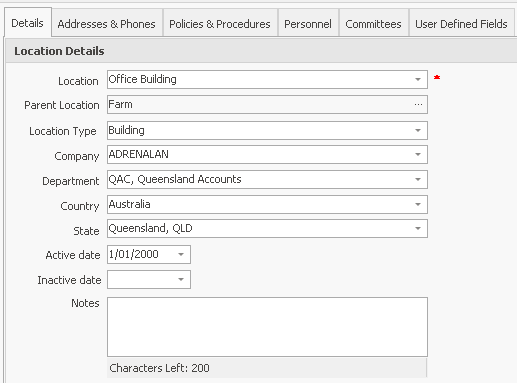Image resolution: width=517 pixels, height=383 pixels.
Task: Open the Committees tab
Action: click(373, 24)
